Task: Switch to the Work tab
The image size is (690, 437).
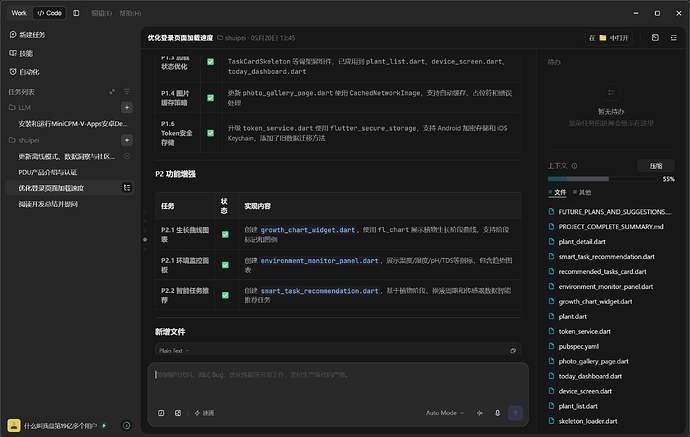Action: tap(19, 13)
